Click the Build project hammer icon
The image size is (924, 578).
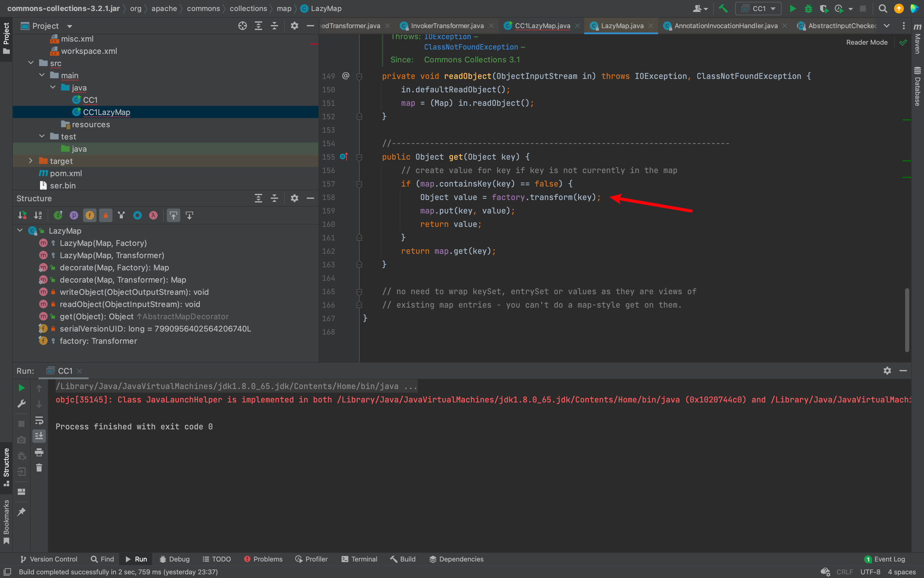pyautogui.click(x=723, y=9)
